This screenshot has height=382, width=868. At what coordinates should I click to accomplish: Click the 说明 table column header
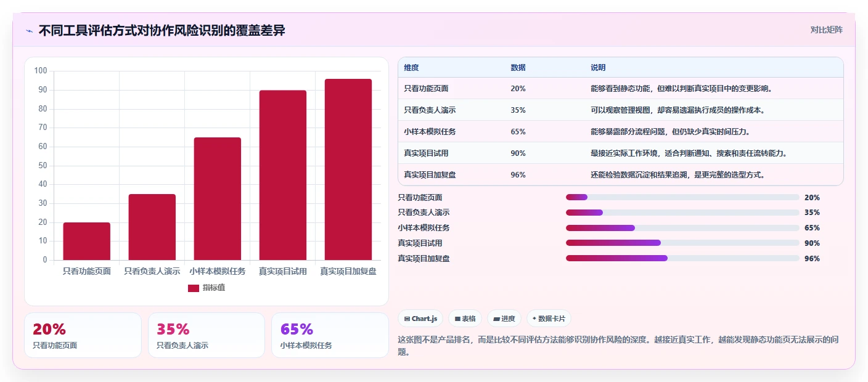[598, 68]
